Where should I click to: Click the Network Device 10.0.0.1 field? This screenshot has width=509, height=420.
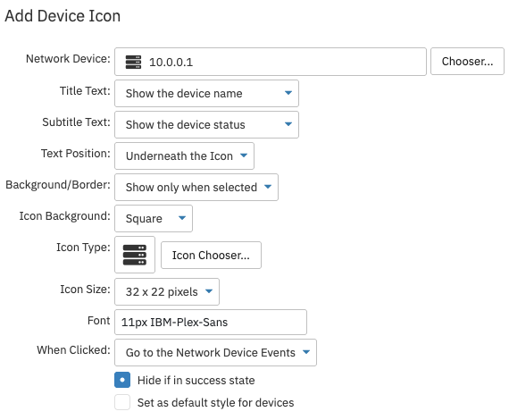click(x=271, y=62)
